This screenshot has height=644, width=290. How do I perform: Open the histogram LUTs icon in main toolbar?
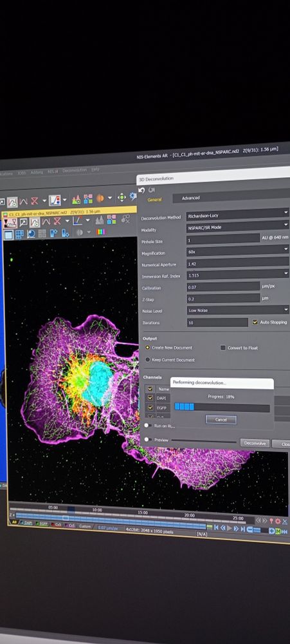[77, 200]
